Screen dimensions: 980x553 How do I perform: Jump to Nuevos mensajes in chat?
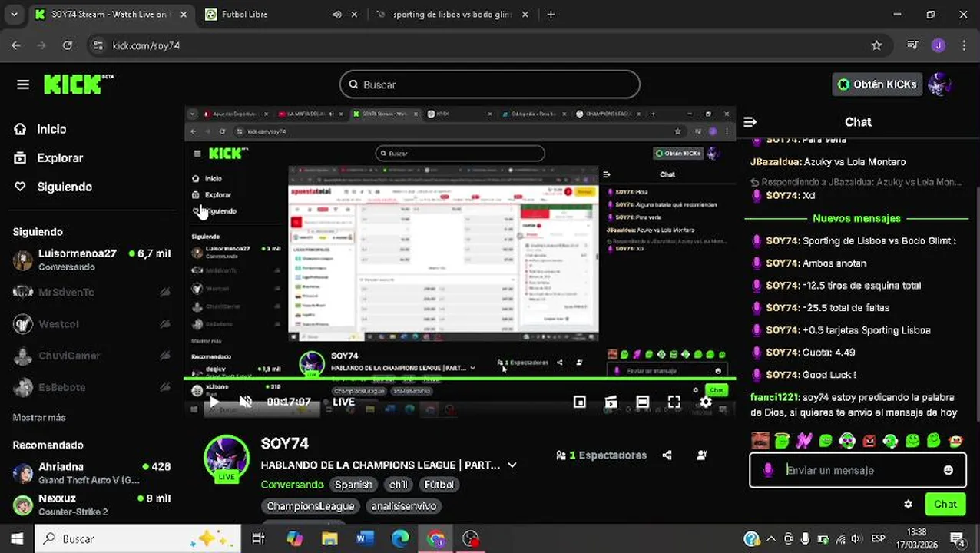tap(856, 218)
